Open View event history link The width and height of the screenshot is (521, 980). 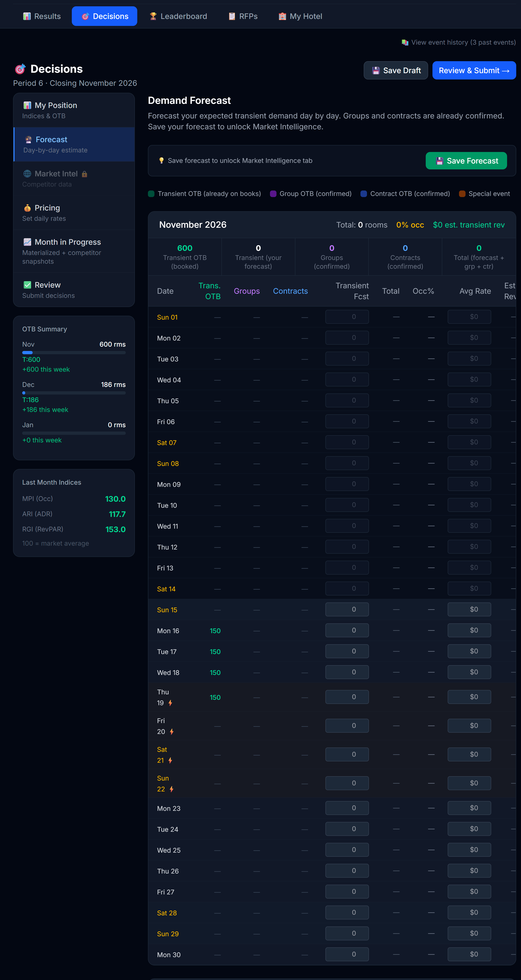pyautogui.click(x=459, y=42)
